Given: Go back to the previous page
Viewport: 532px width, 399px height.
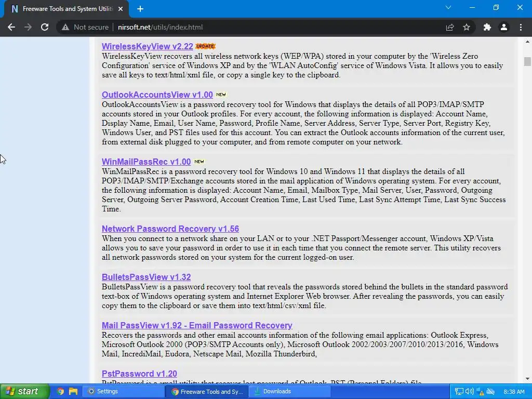Looking at the screenshot, I should (11, 27).
